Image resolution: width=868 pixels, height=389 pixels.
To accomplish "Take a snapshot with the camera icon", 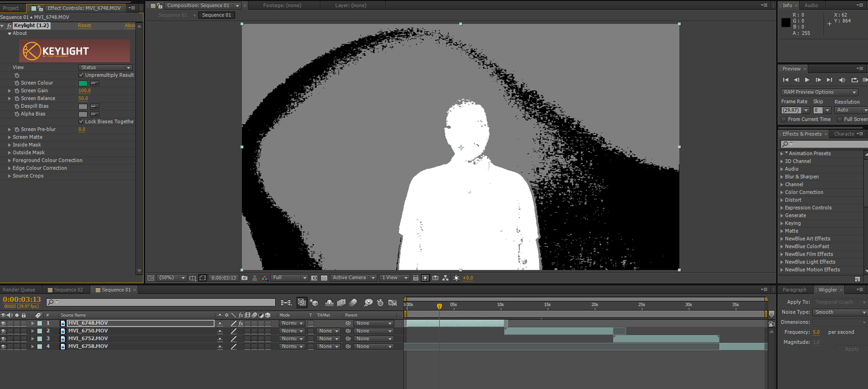I will pyautogui.click(x=245, y=278).
